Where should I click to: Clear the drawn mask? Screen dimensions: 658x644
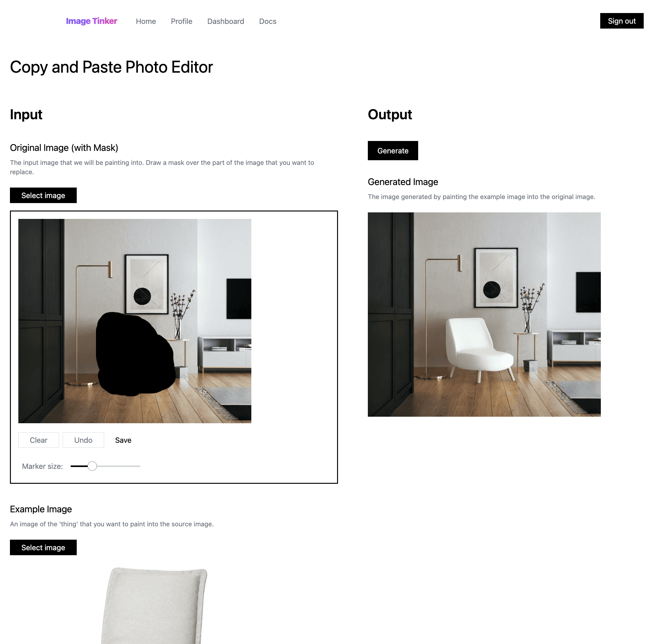(39, 440)
